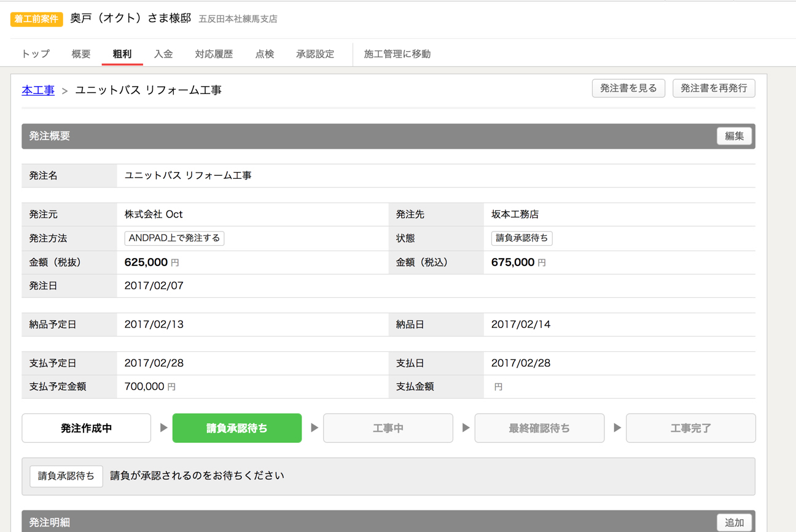Select the green 請負承認待ち workflow step
The image size is (796, 532).
(237, 428)
